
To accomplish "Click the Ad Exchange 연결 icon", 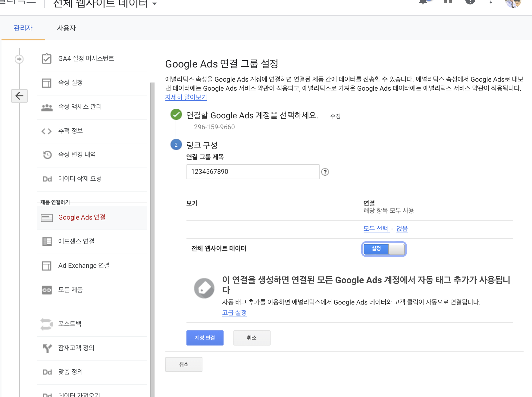I will click(x=47, y=266).
